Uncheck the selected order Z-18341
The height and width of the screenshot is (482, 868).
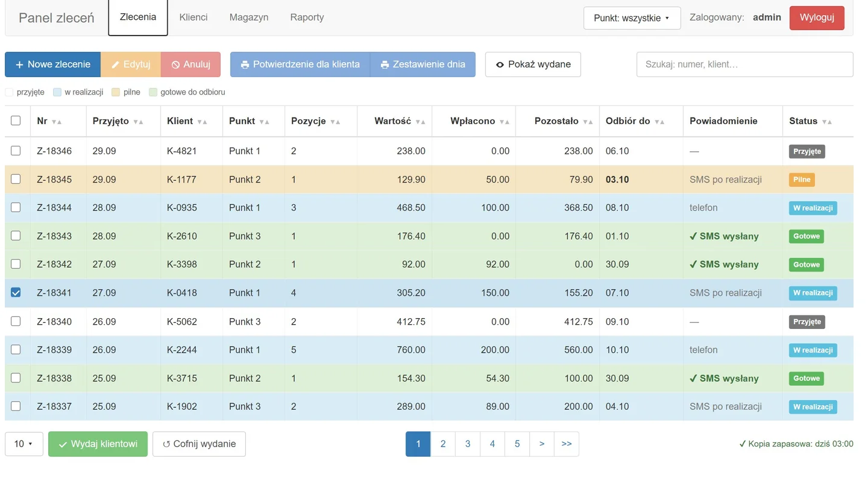[x=16, y=292]
